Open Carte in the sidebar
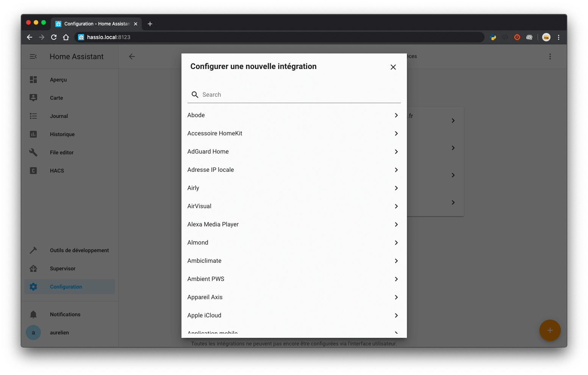The image size is (588, 375). pyautogui.click(x=70, y=98)
